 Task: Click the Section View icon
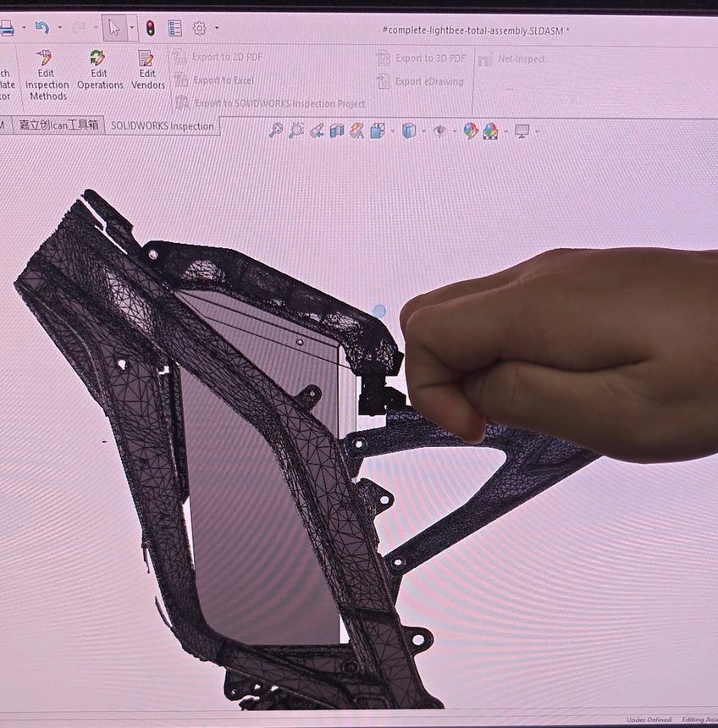(337, 131)
